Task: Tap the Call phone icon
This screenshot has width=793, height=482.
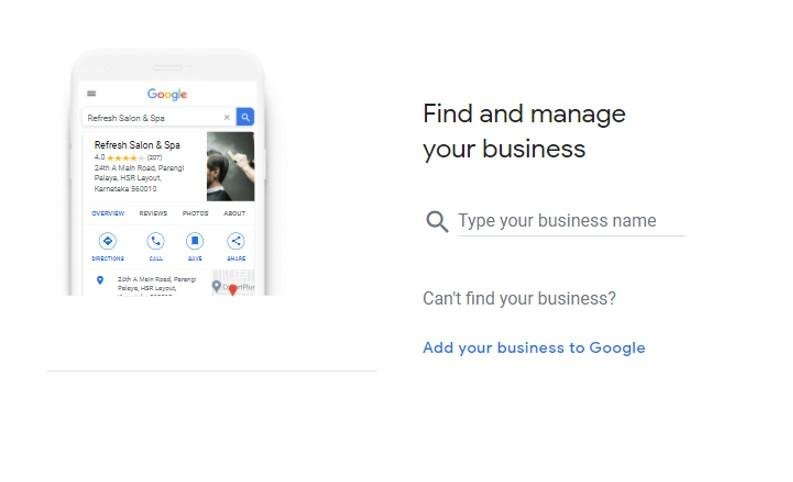Action: 156,241
